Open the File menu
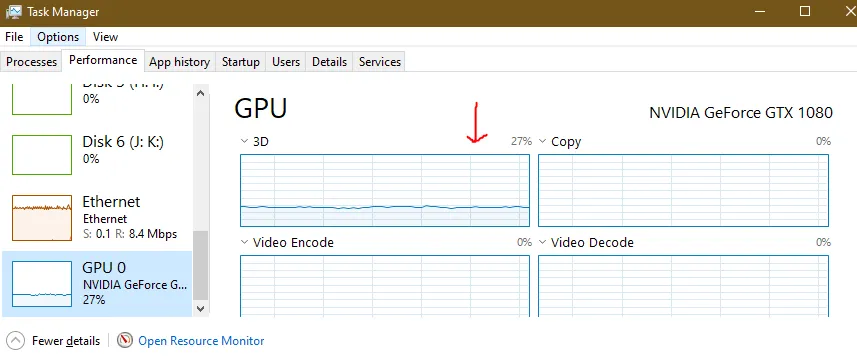Viewport: 857px width, 362px height. [x=14, y=37]
